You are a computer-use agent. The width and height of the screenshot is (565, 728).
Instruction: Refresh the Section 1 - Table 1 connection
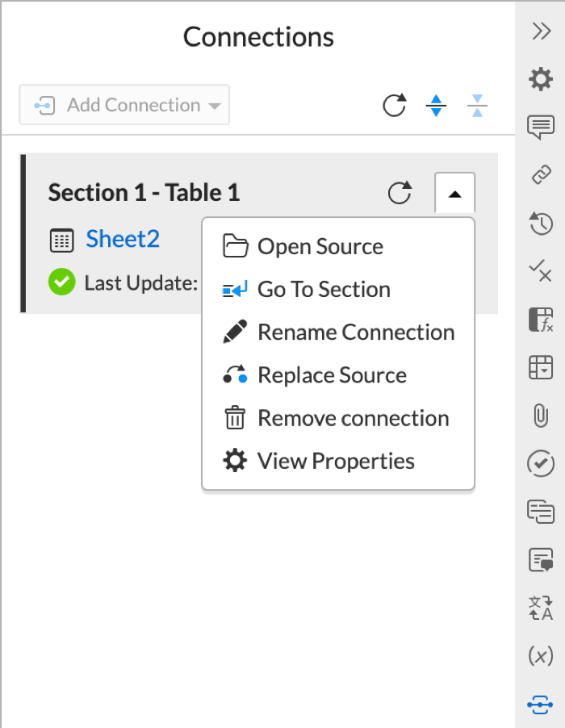(x=400, y=192)
